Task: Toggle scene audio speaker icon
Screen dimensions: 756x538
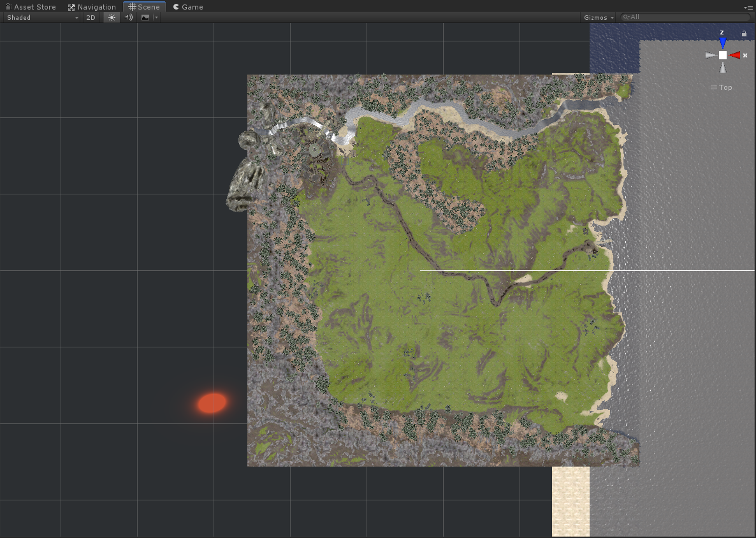Action: (129, 17)
